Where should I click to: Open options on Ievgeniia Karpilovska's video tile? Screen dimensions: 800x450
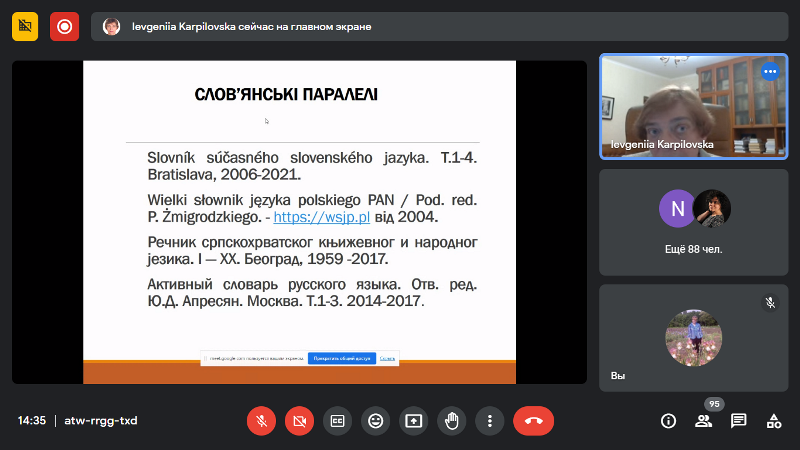[769, 71]
